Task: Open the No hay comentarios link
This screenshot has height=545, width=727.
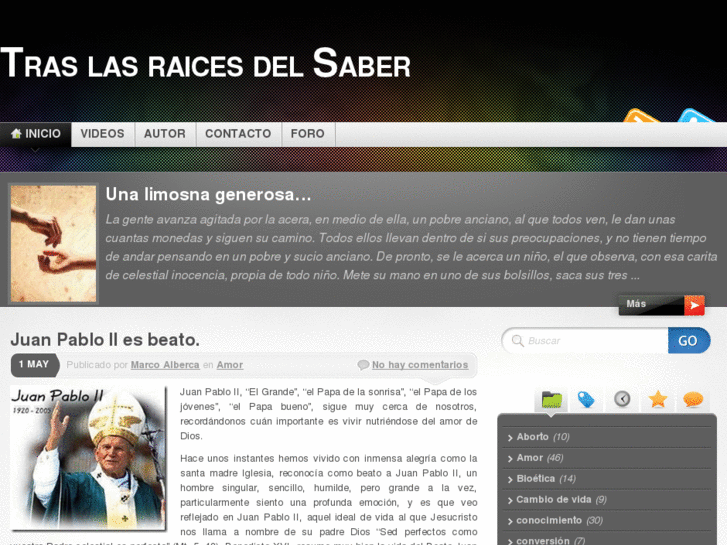Action: [x=420, y=365]
